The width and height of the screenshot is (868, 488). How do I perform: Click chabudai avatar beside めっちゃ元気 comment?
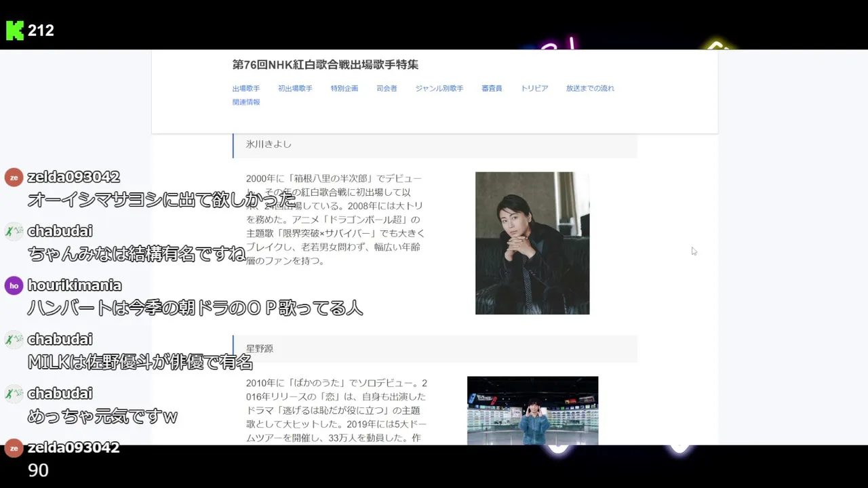point(14,394)
